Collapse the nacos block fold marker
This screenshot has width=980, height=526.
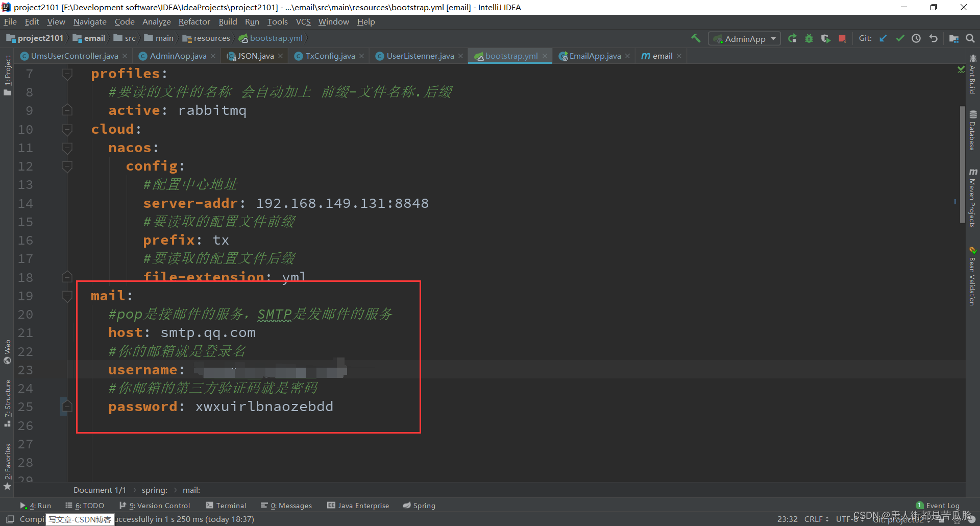click(x=67, y=148)
